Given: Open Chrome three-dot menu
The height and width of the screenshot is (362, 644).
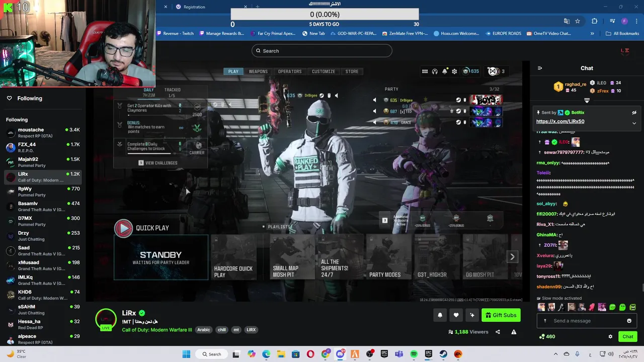Looking at the screenshot, I should pos(636,21).
